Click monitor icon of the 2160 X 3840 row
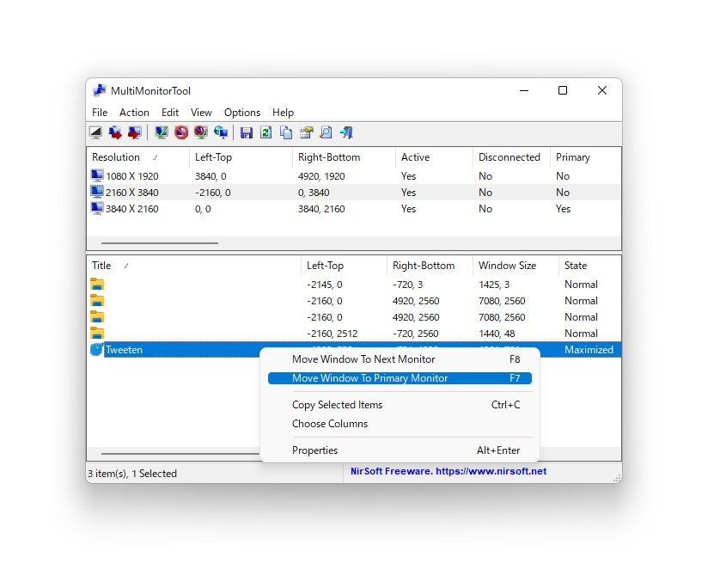Screen dimensions: 720x588 point(97,192)
